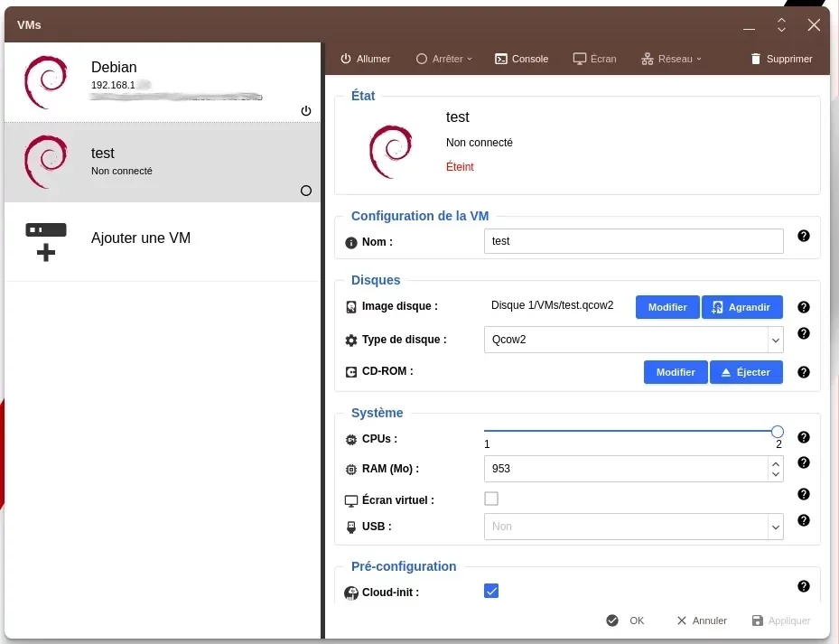Click the Éjecter CD-ROM button
The width and height of the screenshot is (839, 644).
[x=746, y=372]
